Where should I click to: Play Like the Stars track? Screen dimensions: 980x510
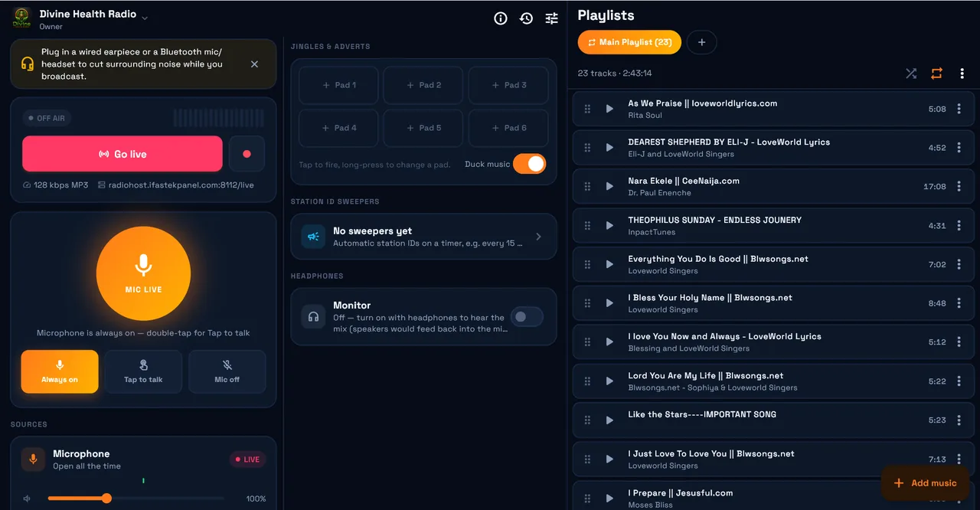[609, 420]
